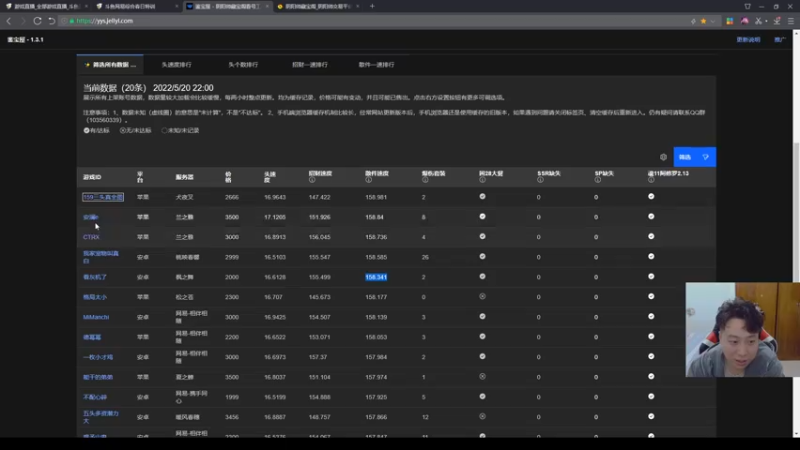This screenshot has width=800, height=450.
Task: Open the 推广 link at top right
Action: click(x=779, y=40)
